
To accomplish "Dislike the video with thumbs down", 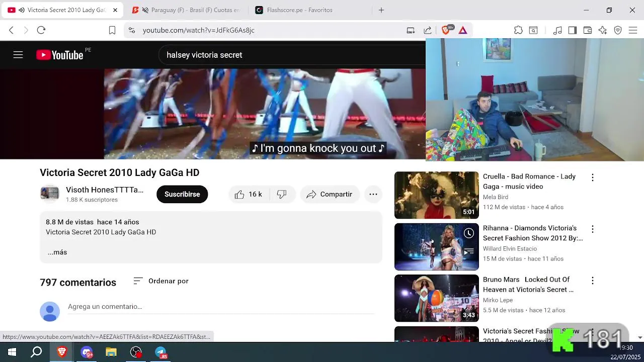I will [x=282, y=194].
